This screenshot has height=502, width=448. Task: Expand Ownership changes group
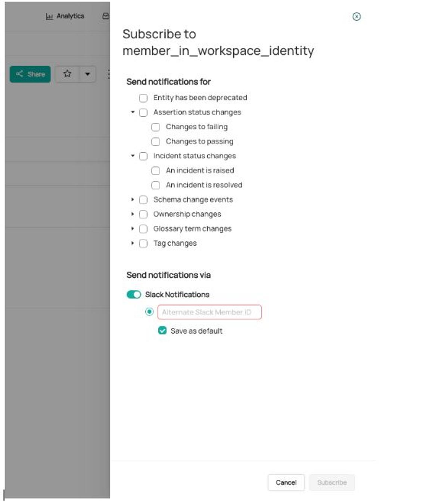(x=133, y=214)
